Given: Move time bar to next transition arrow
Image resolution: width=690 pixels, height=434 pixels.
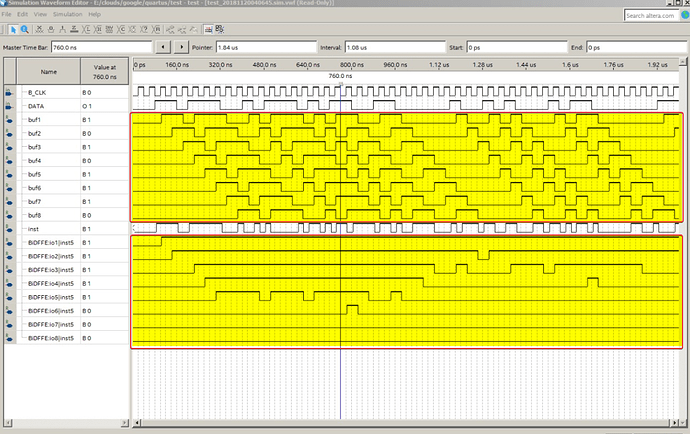Looking at the screenshot, I should [x=181, y=47].
